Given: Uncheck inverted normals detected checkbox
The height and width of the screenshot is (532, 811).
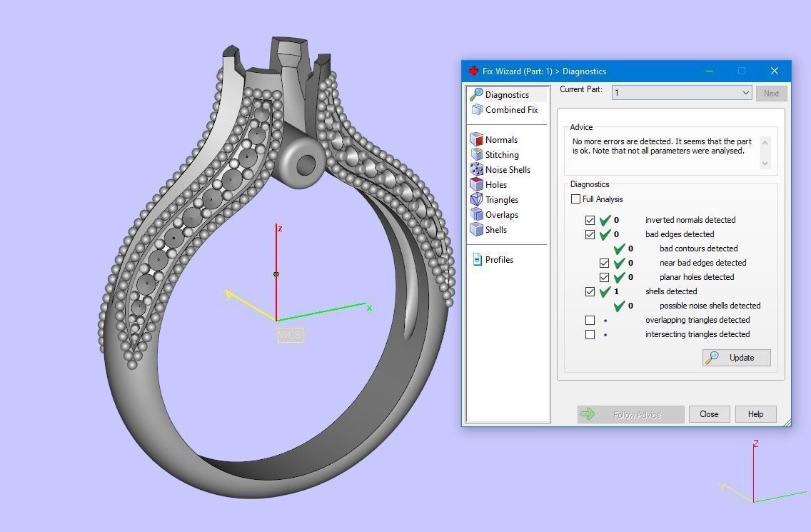Looking at the screenshot, I should point(590,220).
